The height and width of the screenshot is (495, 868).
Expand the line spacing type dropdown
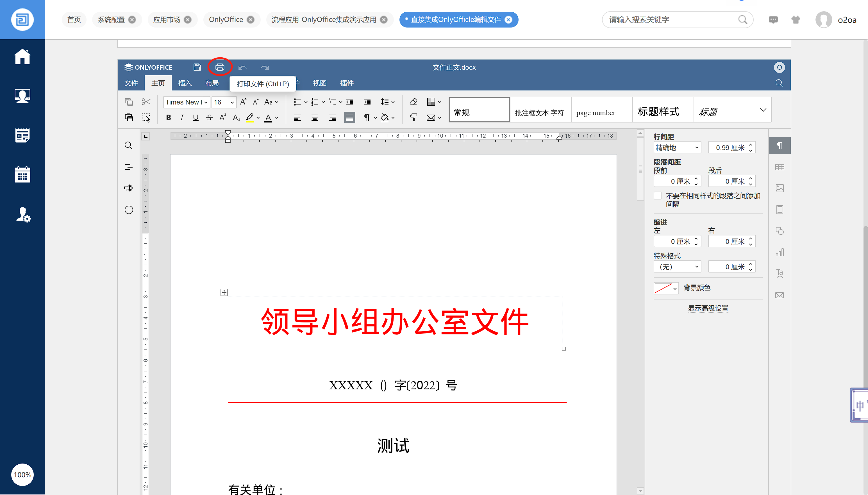click(677, 147)
